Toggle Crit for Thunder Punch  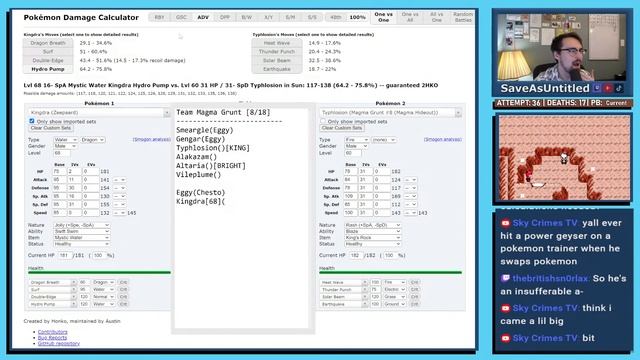(414, 290)
